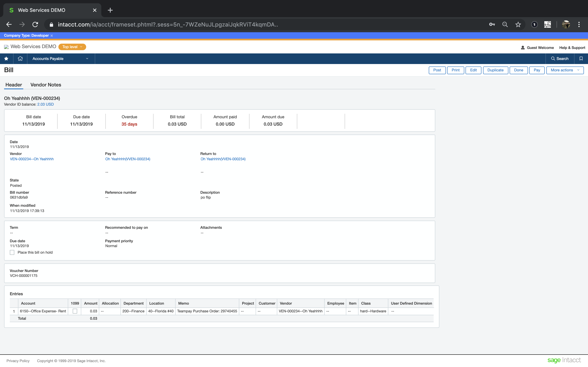The width and height of the screenshot is (588, 367).
Task: Toggle the 1099 checkbox in entry row 1
Action: pos(75,311)
